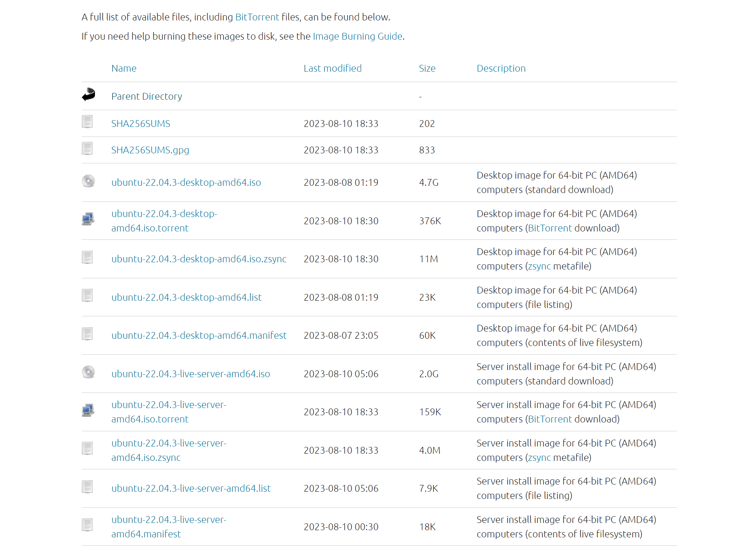Open ubuntu-22.04.3-live-server-amd64.list
This screenshot has width=756, height=555.
click(x=191, y=489)
